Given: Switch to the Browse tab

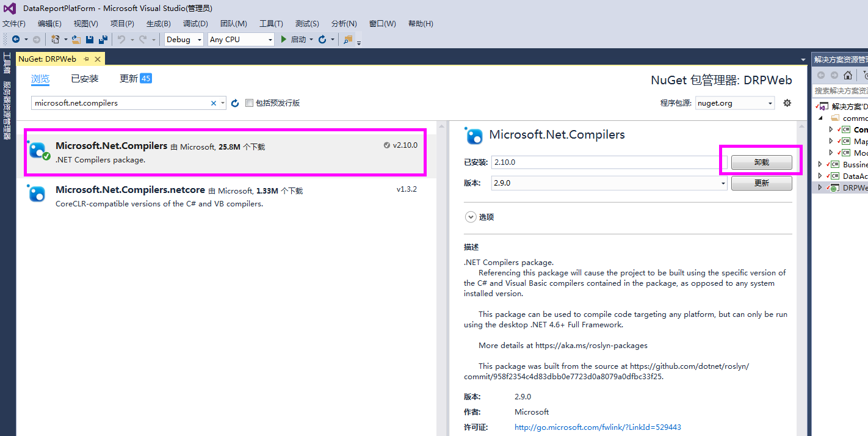Looking at the screenshot, I should coord(40,79).
